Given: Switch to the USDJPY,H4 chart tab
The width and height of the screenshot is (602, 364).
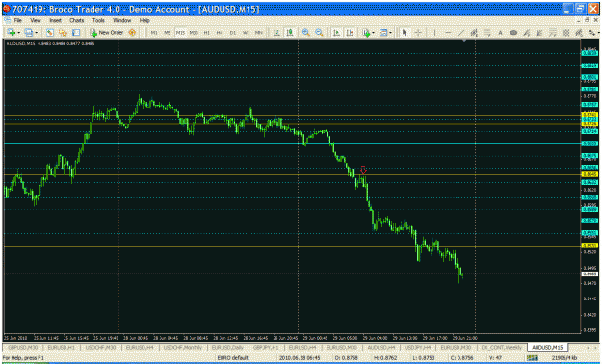Looking at the screenshot, I should (417, 347).
